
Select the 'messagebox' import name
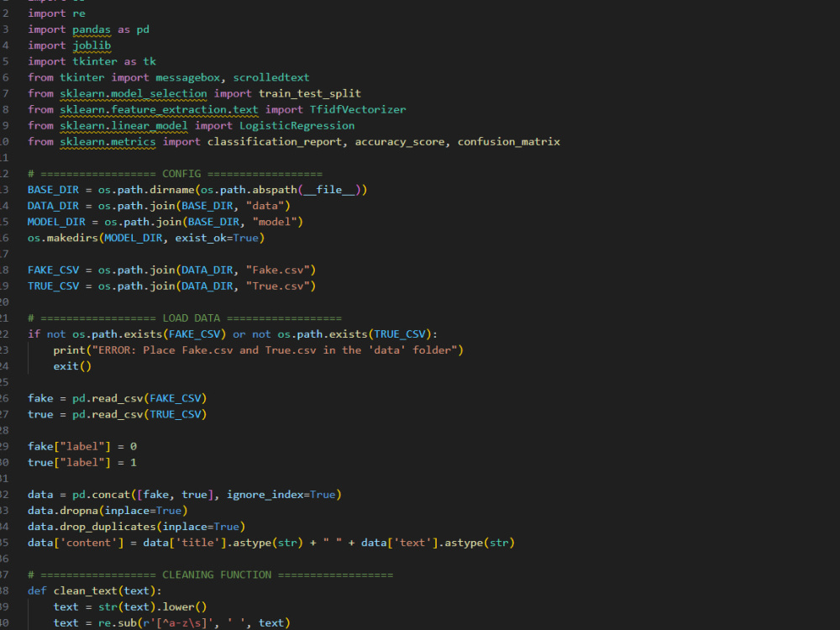tap(187, 77)
